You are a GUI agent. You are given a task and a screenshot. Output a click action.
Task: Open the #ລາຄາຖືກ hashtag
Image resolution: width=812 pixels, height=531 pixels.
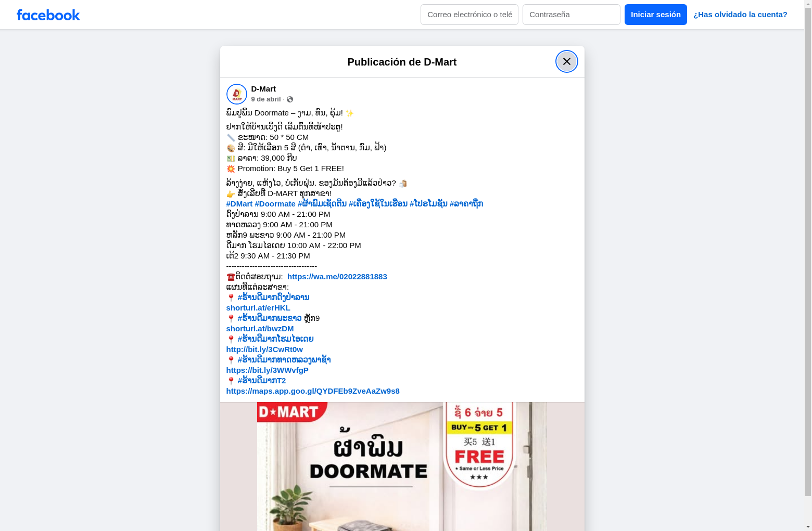click(x=466, y=204)
